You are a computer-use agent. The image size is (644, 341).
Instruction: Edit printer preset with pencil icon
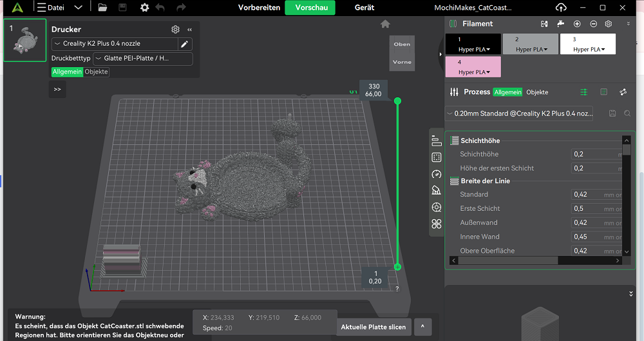185,44
